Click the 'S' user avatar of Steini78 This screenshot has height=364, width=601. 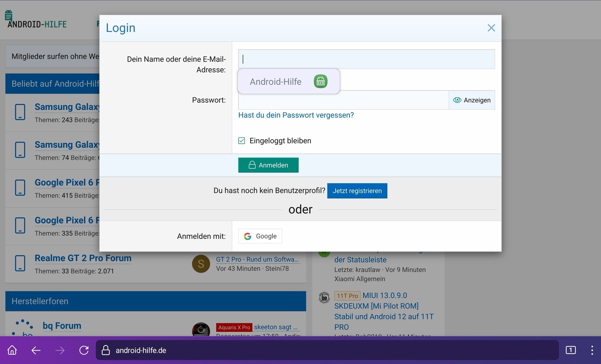pyautogui.click(x=201, y=264)
